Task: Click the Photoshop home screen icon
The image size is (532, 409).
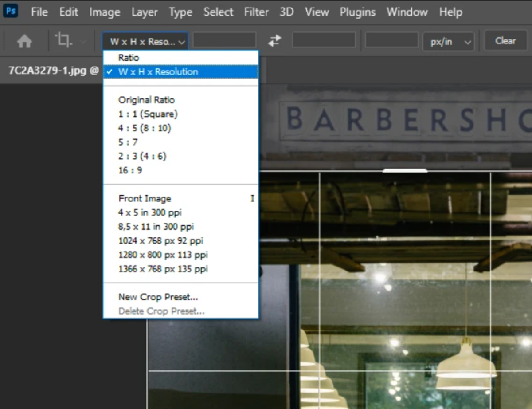Action: tap(24, 41)
